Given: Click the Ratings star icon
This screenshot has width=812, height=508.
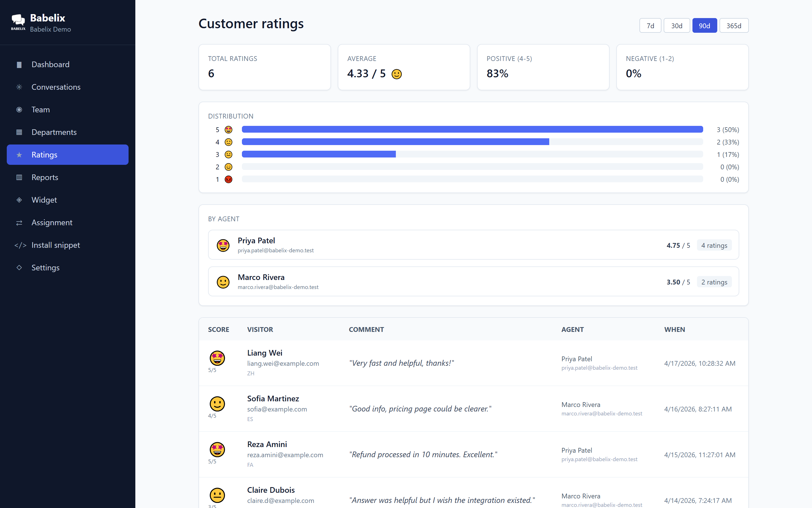Looking at the screenshot, I should (19, 155).
